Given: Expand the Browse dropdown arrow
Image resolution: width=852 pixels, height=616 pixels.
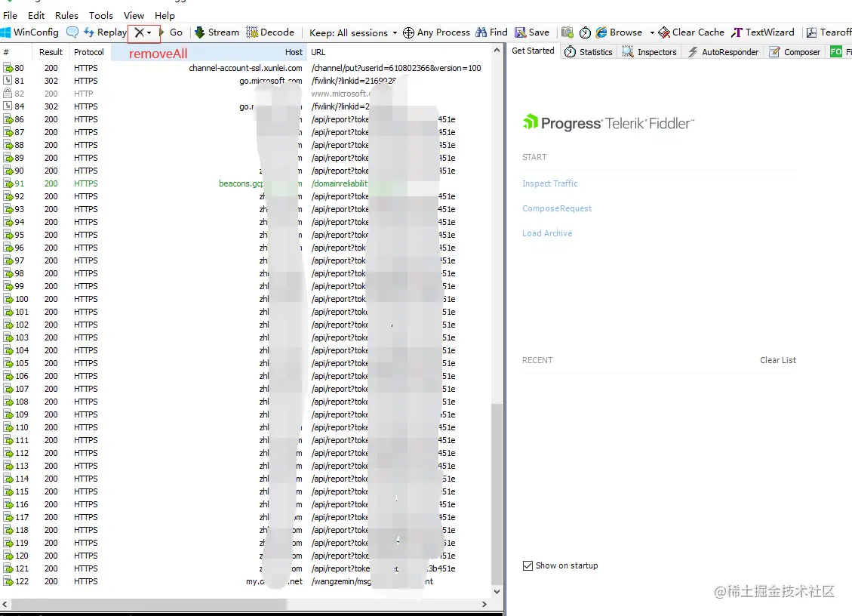Looking at the screenshot, I should click(x=651, y=32).
